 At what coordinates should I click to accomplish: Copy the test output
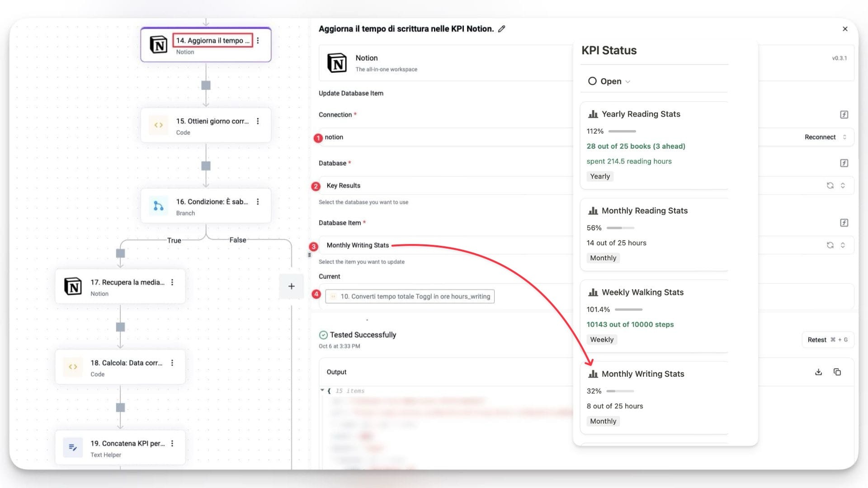[x=837, y=372]
